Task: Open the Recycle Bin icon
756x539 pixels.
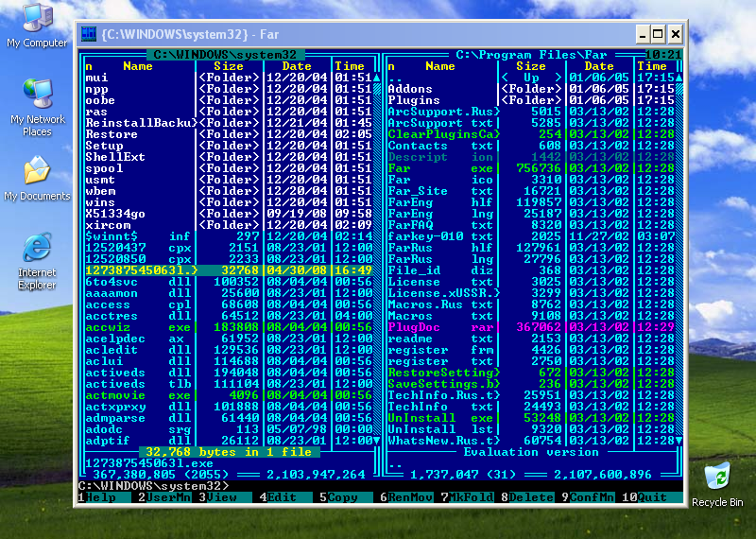Action: click(x=716, y=478)
